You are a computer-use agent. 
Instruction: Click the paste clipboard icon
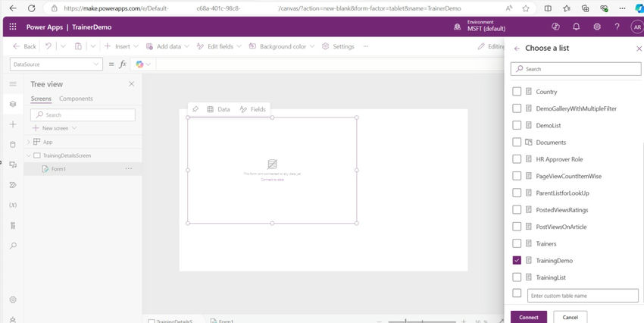[78, 46]
